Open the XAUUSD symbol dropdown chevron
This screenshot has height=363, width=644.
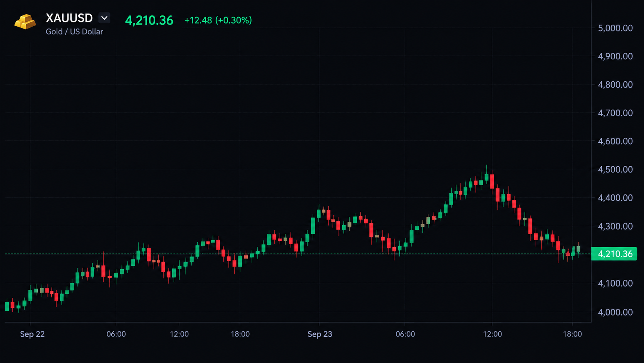(104, 18)
